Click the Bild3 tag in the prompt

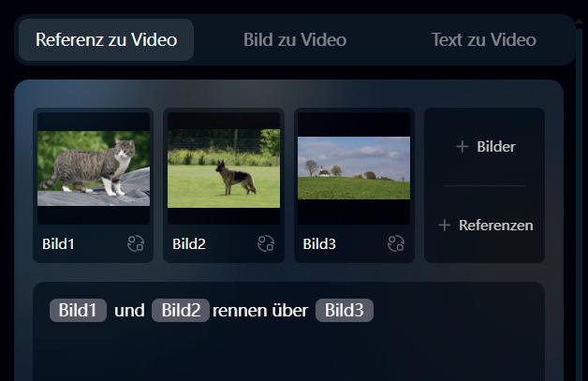(x=345, y=310)
